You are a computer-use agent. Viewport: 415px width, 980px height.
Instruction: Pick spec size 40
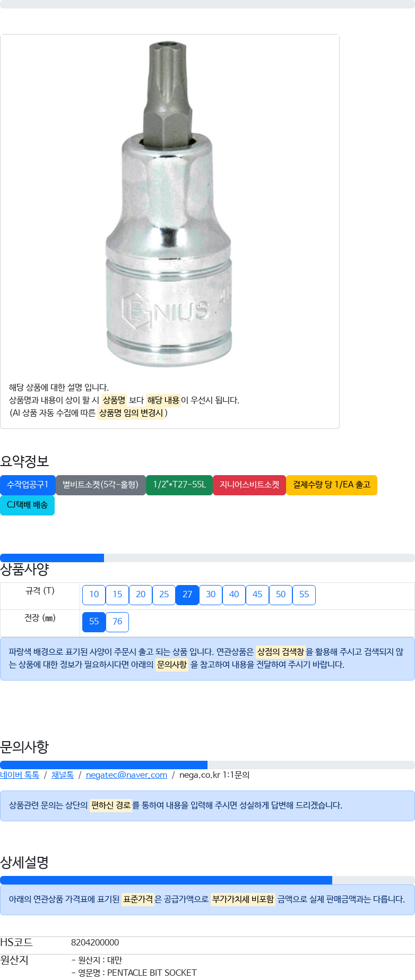click(x=234, y=595)
